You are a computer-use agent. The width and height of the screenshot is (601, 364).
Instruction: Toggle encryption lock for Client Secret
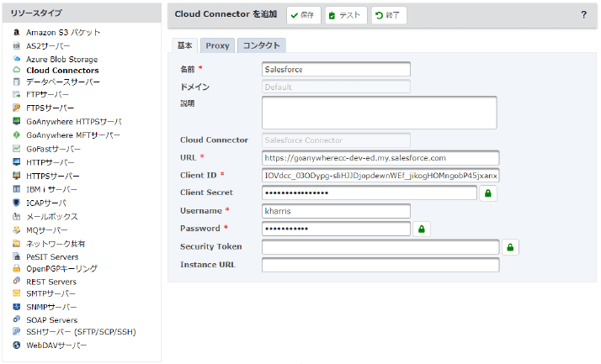(487, 193)
